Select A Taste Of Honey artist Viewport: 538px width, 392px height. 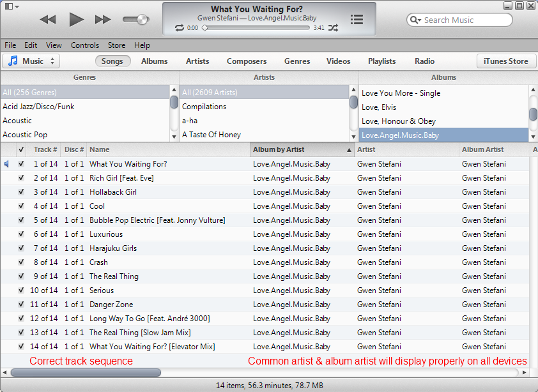(264, 135)
